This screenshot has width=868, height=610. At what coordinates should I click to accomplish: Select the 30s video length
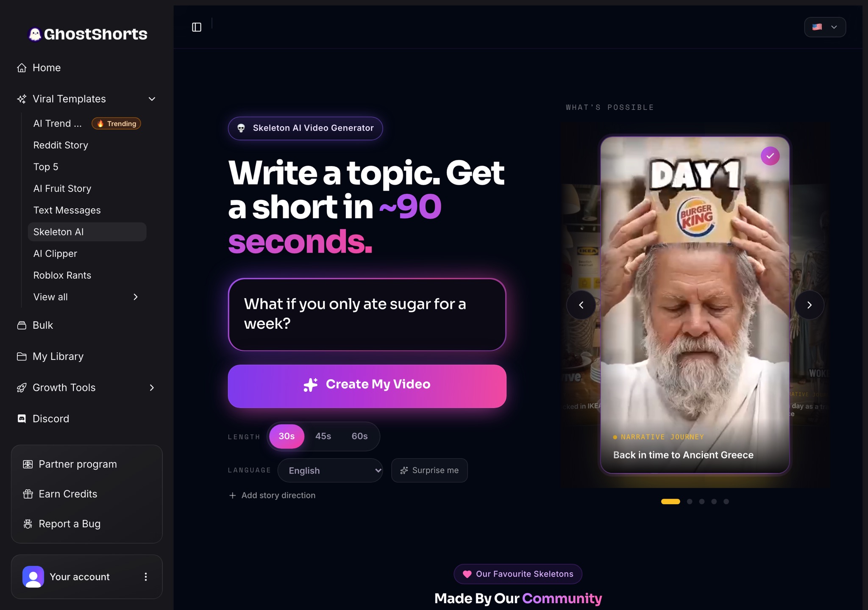click(287, 436)
